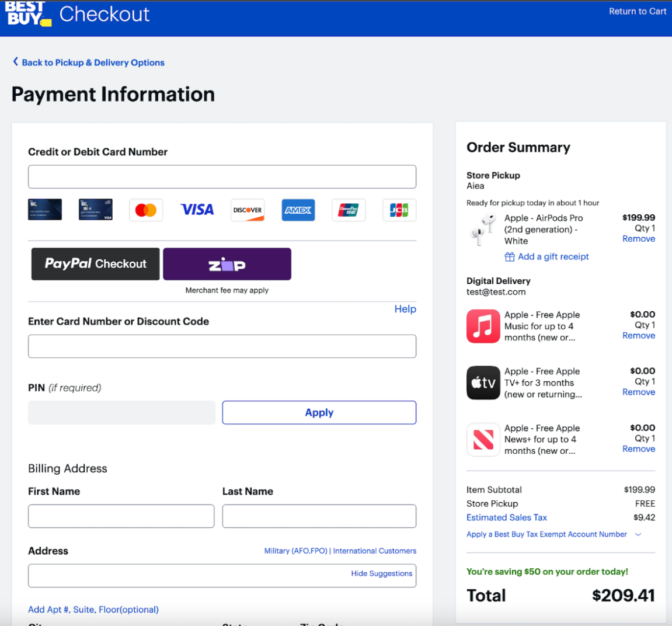Screen dimensions: 672x626
Task: Click the UnionPay card icon
Action: pyautogui.click(x=349, y=209)
